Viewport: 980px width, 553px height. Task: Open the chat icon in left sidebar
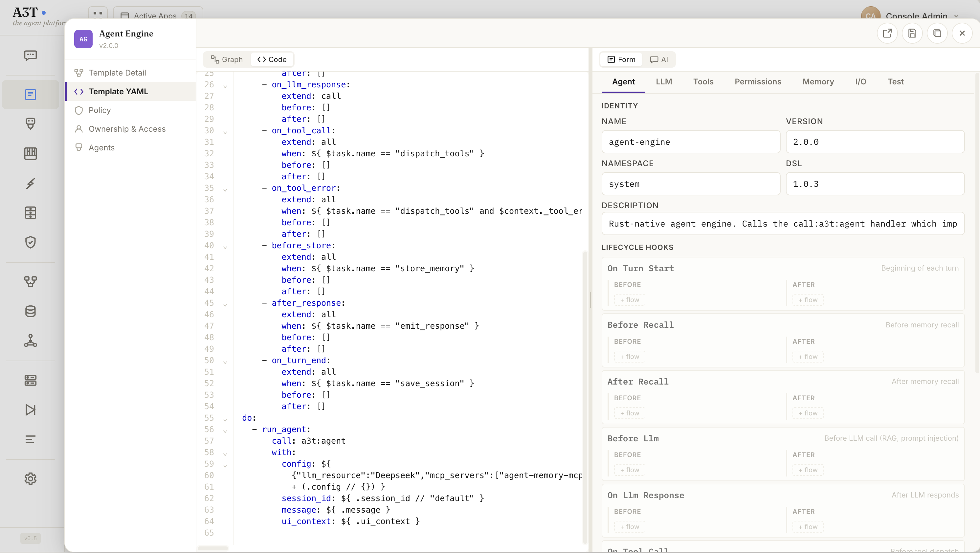pos(31,55)
